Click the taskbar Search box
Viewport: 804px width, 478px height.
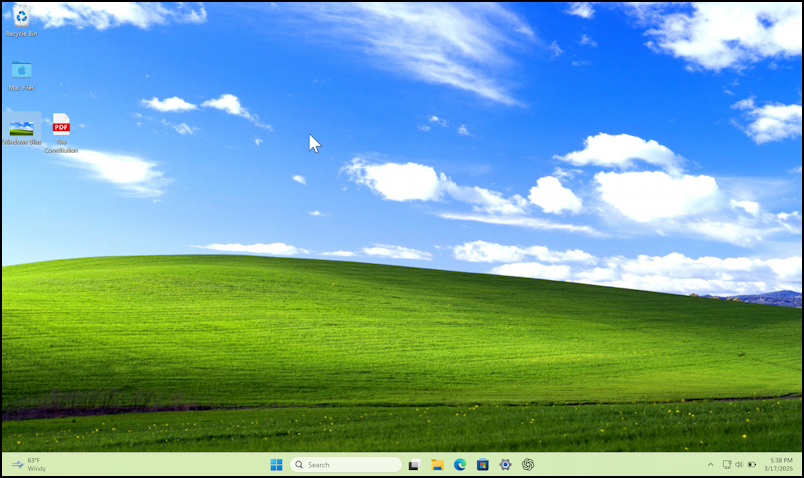346,465
